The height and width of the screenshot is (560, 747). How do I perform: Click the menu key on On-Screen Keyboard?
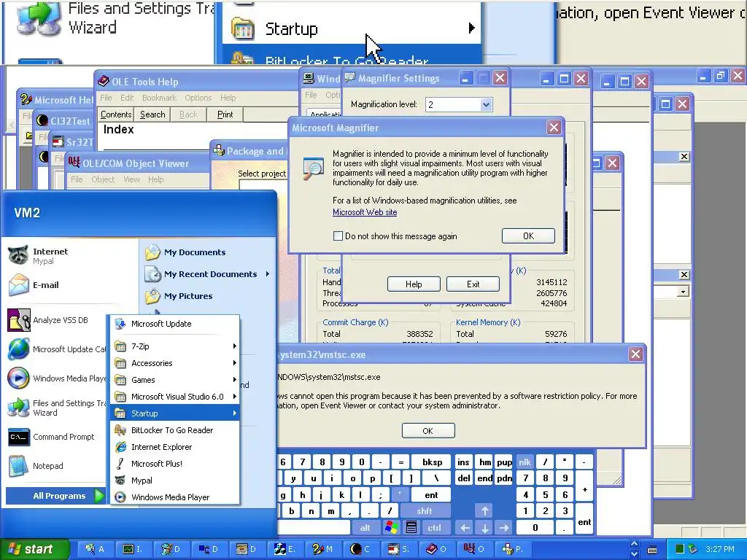[411, 527]
